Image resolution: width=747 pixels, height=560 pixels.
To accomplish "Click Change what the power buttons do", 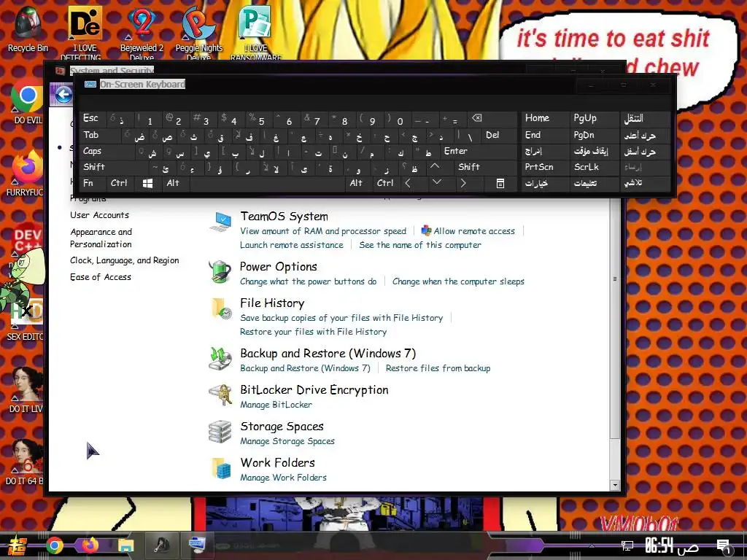I will (x=309, y=282).
